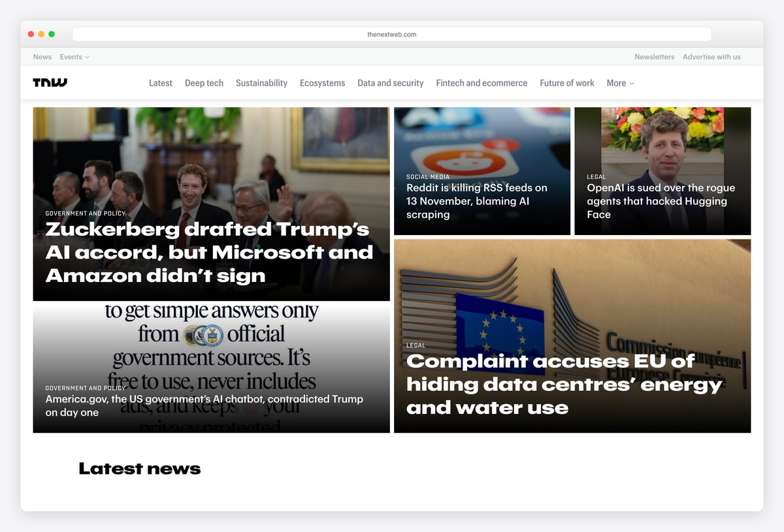The image size is (784, 532).
Task: Select Ecosystems in the navigation bar
Action: 322,83
